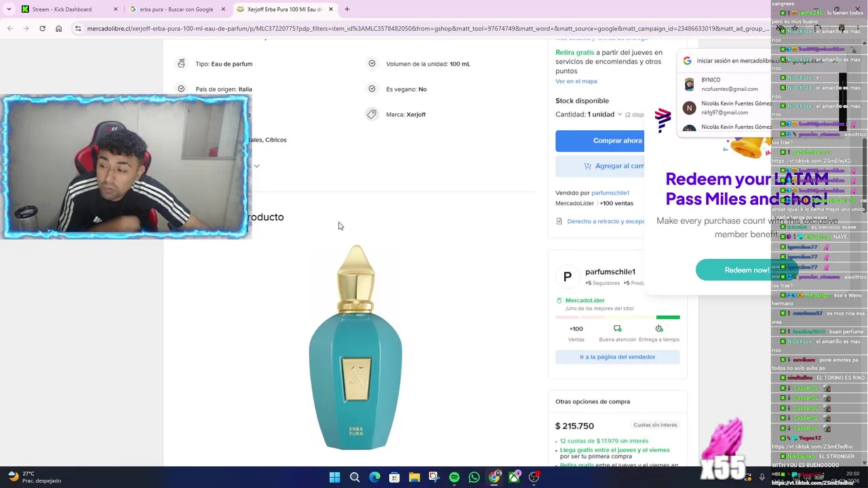Select the Xerjoff Erba Pura tab
The width and height of the screenshot is (868, 488).
click(285, 9)
